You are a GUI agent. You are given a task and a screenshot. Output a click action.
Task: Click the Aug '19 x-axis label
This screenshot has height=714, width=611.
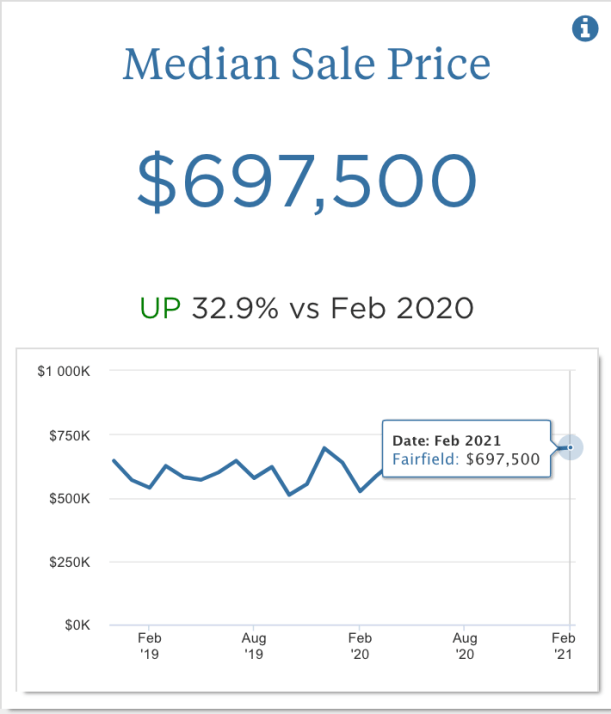tap(254, 645)
